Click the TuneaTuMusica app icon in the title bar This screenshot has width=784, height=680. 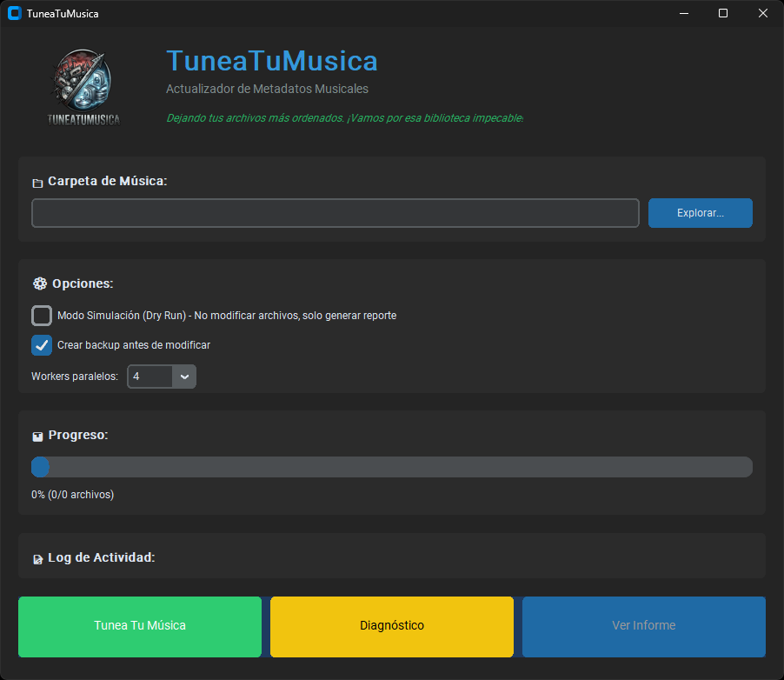tap(12, 13)
